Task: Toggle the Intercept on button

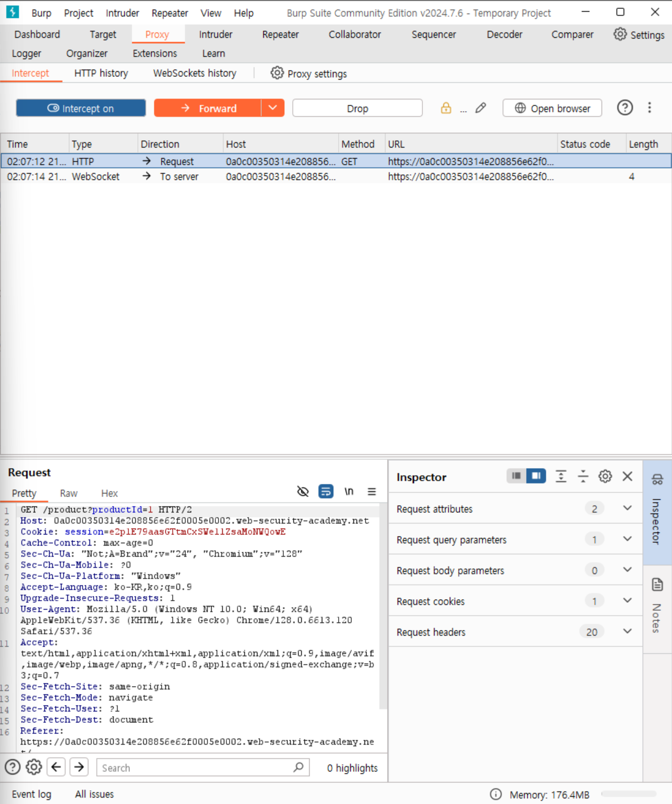Action: [81, 108]
